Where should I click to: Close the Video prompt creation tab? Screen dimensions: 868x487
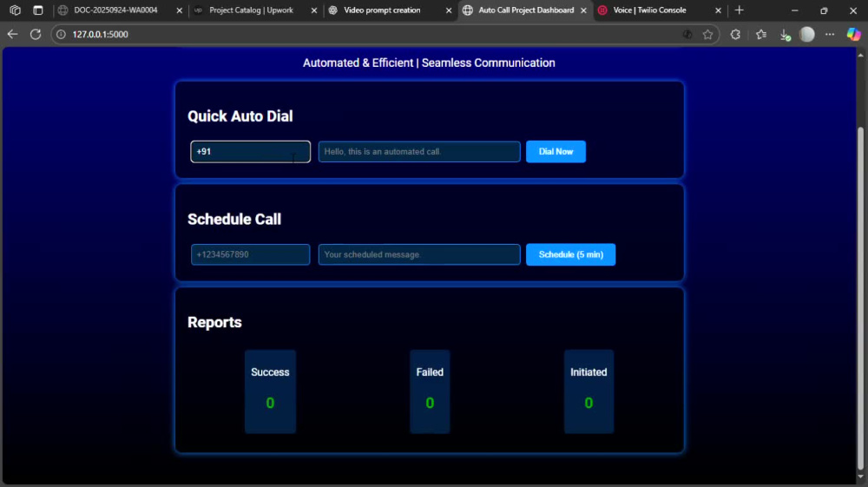(x=449, y=10)
